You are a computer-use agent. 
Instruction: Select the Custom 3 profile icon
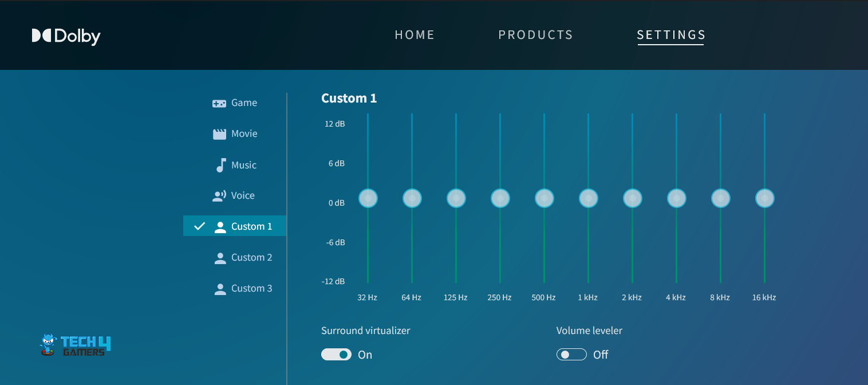220,289
